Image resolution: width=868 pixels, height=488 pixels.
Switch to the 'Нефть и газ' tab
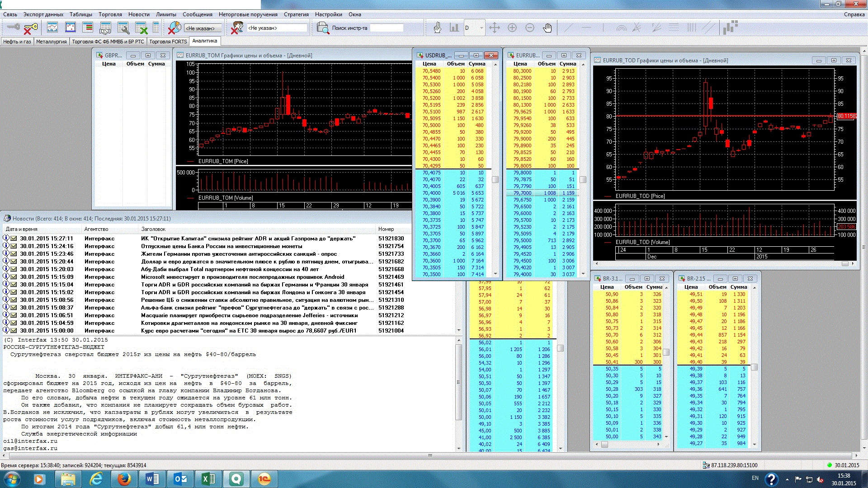pyautogui.click(x=17, y=42)
